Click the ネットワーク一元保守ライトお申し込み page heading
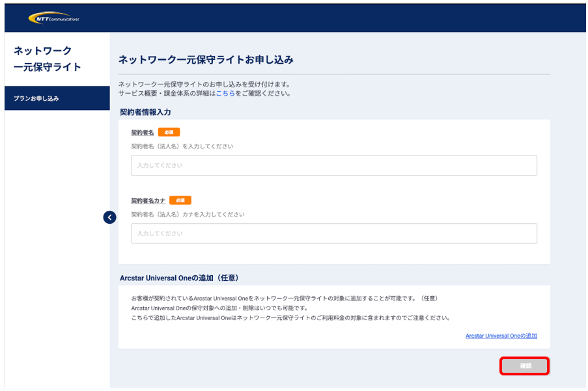This screenshot has height=391, width=588. coord(206,60)
